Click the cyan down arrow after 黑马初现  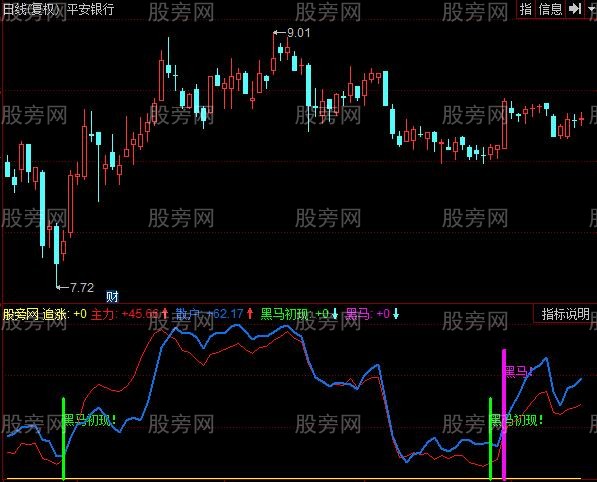(x=335, y=314)
